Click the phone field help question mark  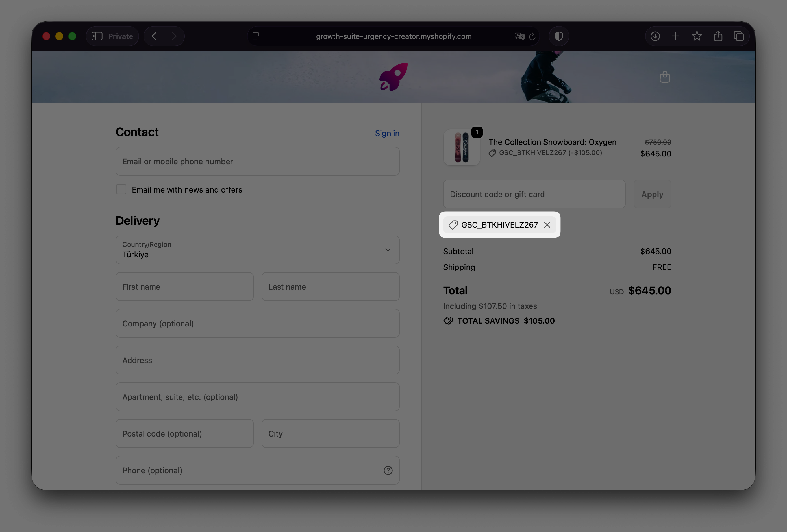388,470
